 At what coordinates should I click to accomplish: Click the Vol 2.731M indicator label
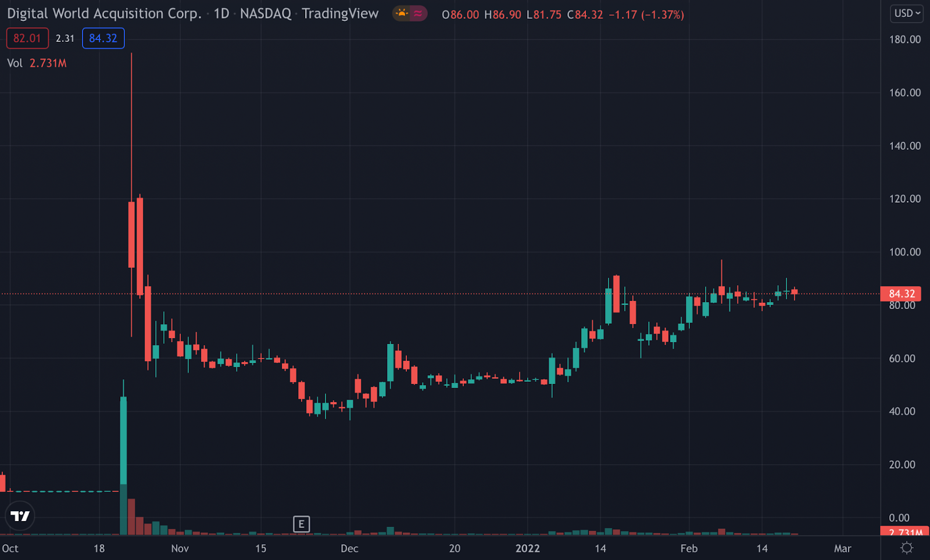[x=37, y=63]
